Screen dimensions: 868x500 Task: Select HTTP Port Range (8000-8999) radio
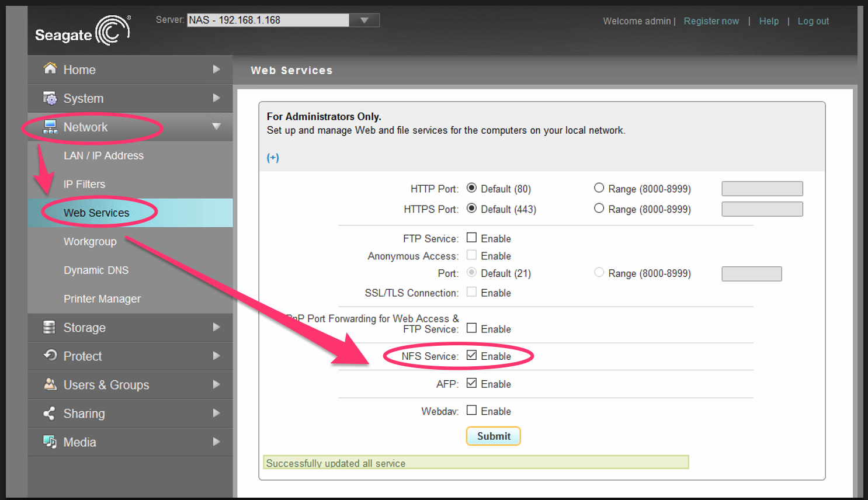(599, 188)
